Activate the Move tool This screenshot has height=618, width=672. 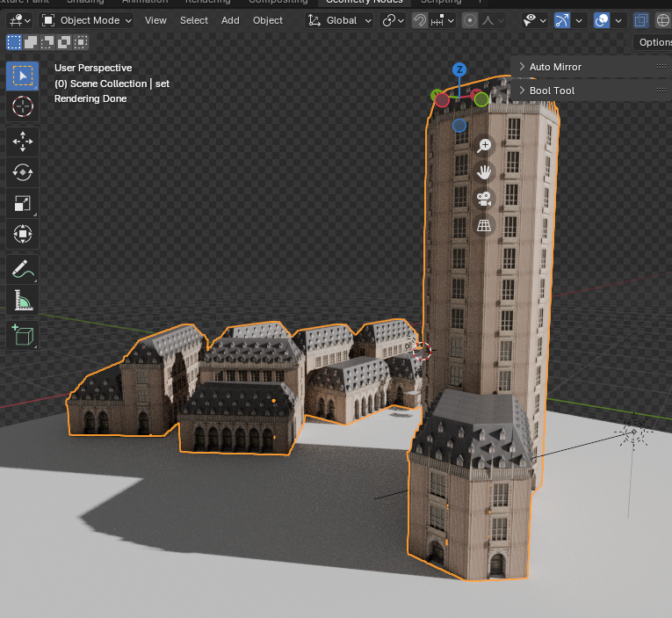(x=23, y=141)
